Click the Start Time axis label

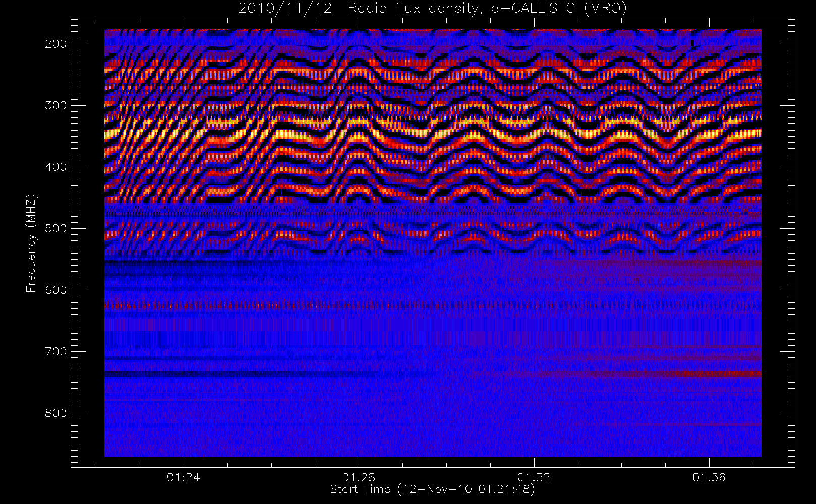click(x=432, y=489)
